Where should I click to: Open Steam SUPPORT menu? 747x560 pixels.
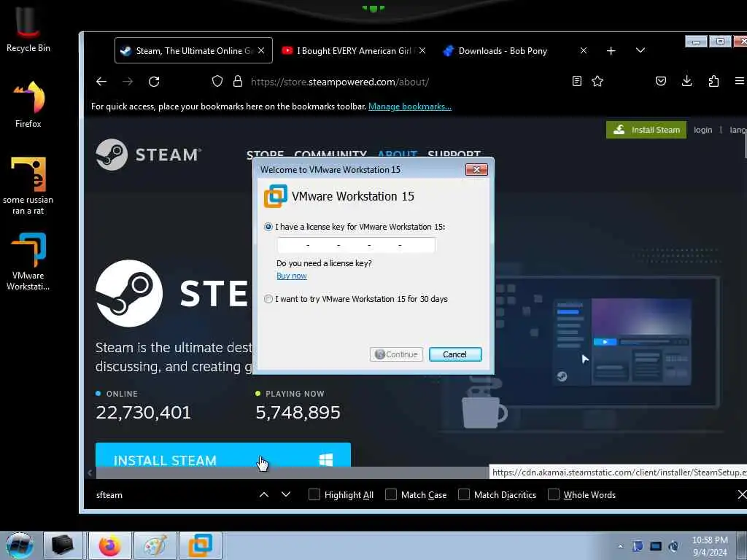pos(454,155)
